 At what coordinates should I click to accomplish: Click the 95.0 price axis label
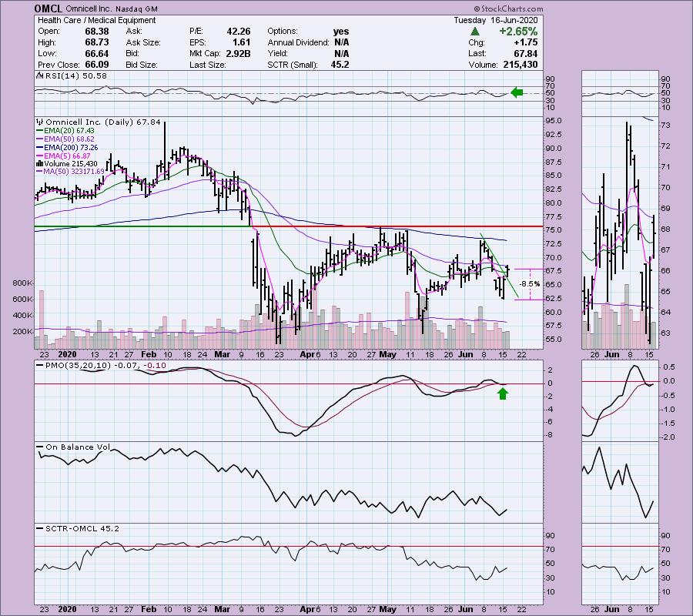(x=554, y=121)
